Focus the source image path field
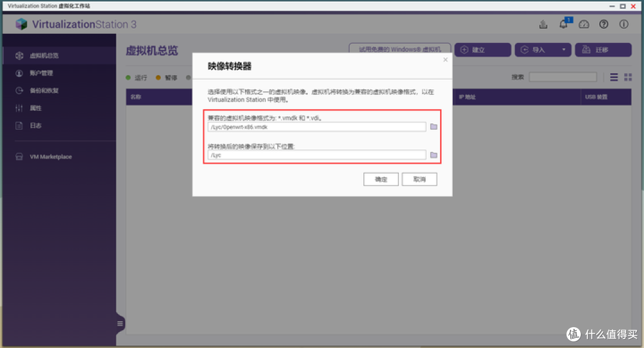Image resolution: width=644 pixels, height=348 pixels. 317,127
